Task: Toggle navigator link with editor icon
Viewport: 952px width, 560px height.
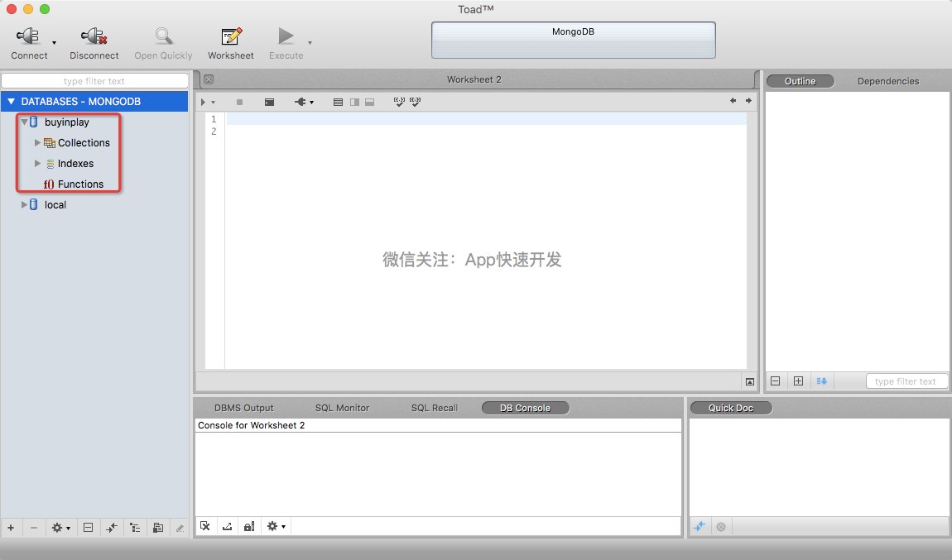Action: [x=112, y=528]
